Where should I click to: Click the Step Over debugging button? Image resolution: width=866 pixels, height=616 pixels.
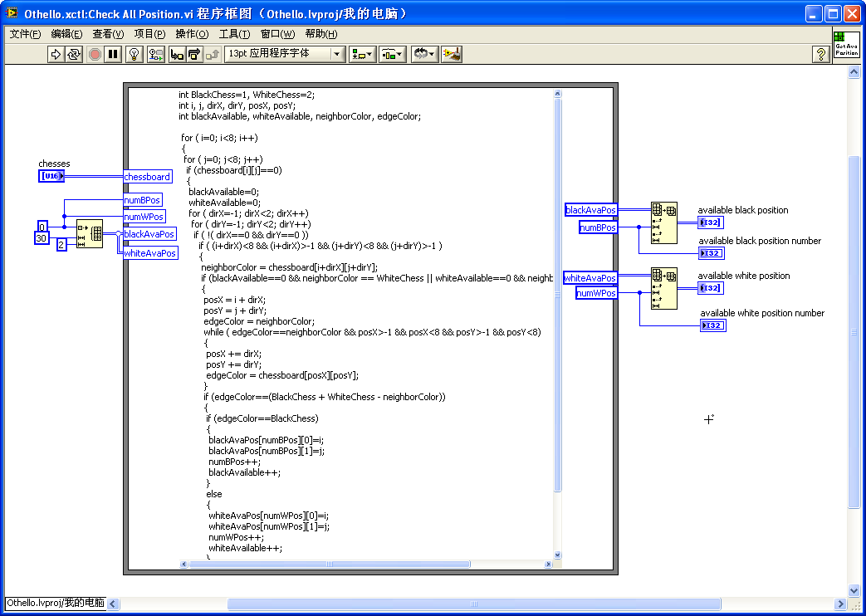(x=194, y=54)
